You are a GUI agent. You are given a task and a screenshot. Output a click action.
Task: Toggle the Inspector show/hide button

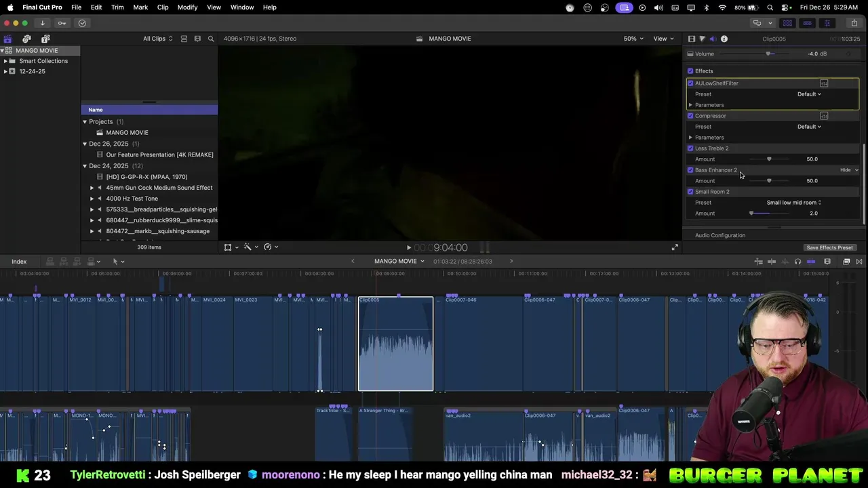coord(827,23)
